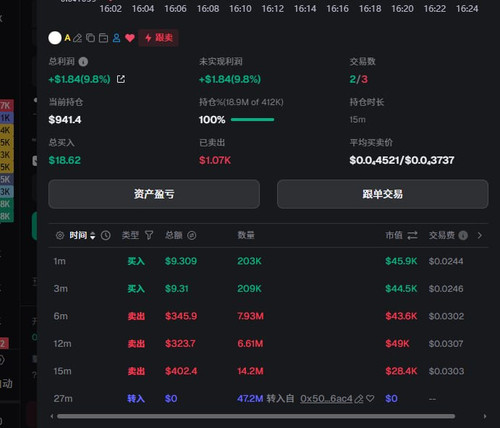
Task: Click the 16:12 time axis label
Action: [x=273, y=9]
